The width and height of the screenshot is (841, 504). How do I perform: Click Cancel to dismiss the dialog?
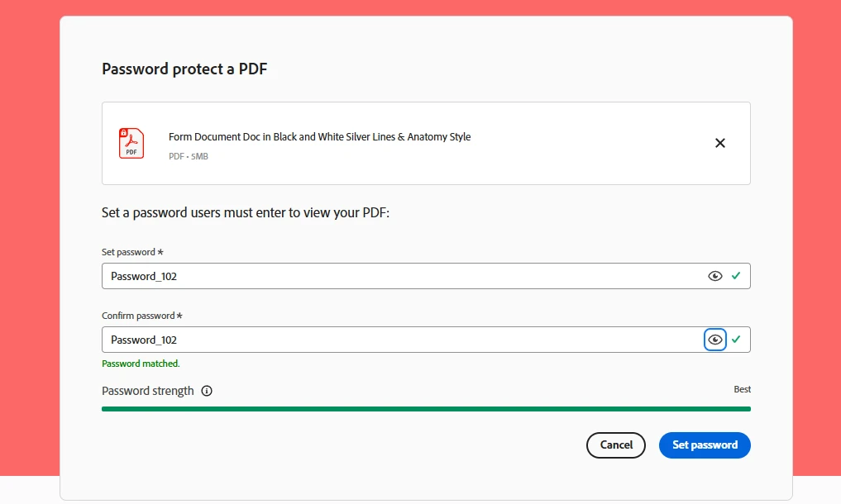(615, 445)
